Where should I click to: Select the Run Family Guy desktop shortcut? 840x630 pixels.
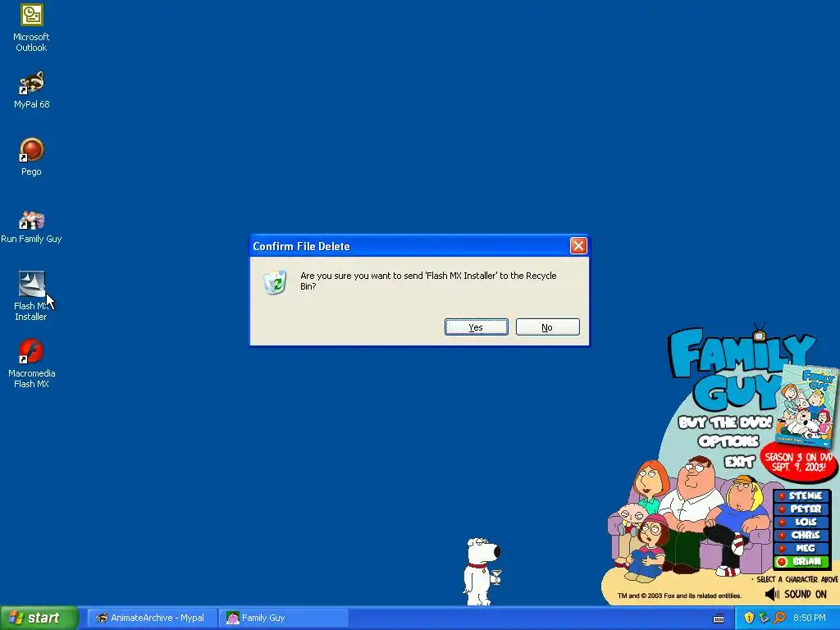31,226
